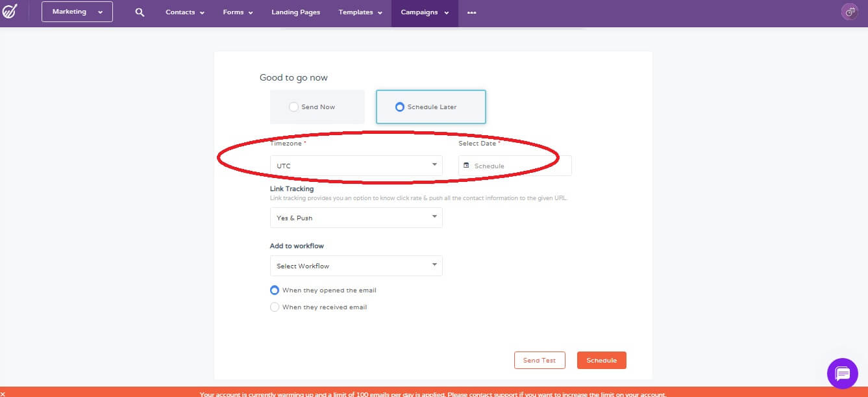
Task: Click the Timezone dropdown arrow icon
Action: click(434, 166)
